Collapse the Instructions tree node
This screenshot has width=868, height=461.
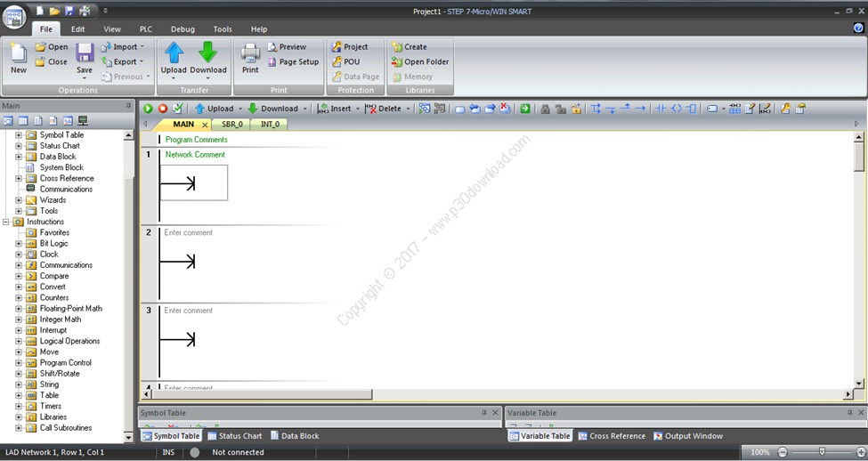[x=5, y=222]
